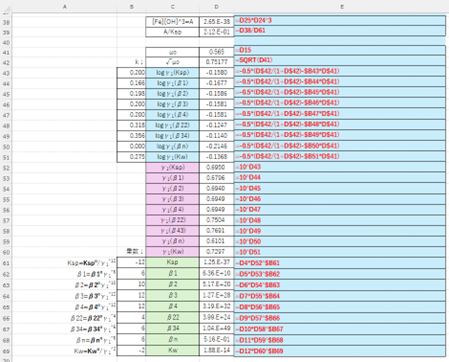The image size is (449, 362).
Task: Click the coefficient 0.356
Action: (x=131, y=136)
